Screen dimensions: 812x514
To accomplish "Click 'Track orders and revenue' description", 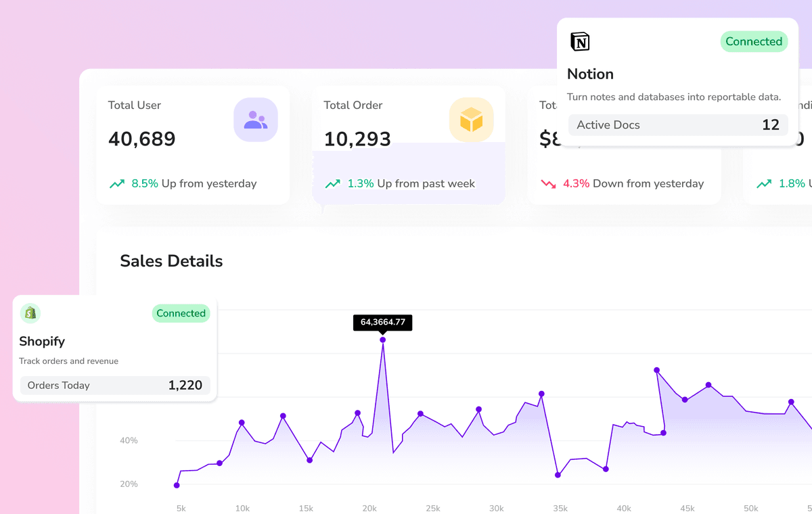I will (x=68, y=361).
